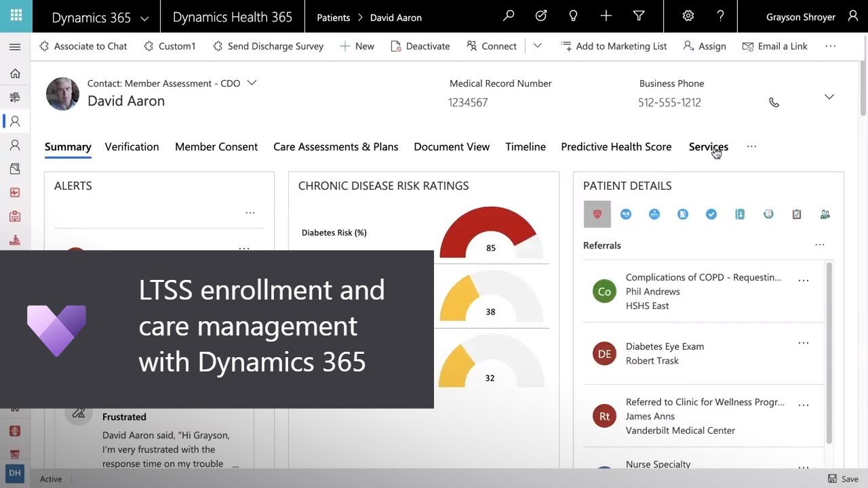Image resolution: width=868 pixels, height=488 pixels.
Task: Open the Connect split-button dropdown arrow
Action: [x=537, y=46]
